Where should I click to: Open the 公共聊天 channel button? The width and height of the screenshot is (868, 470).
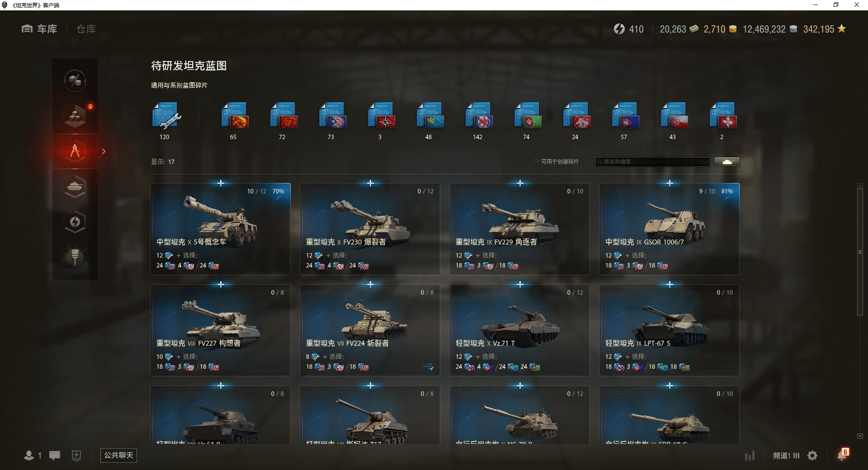click(118, 455)
